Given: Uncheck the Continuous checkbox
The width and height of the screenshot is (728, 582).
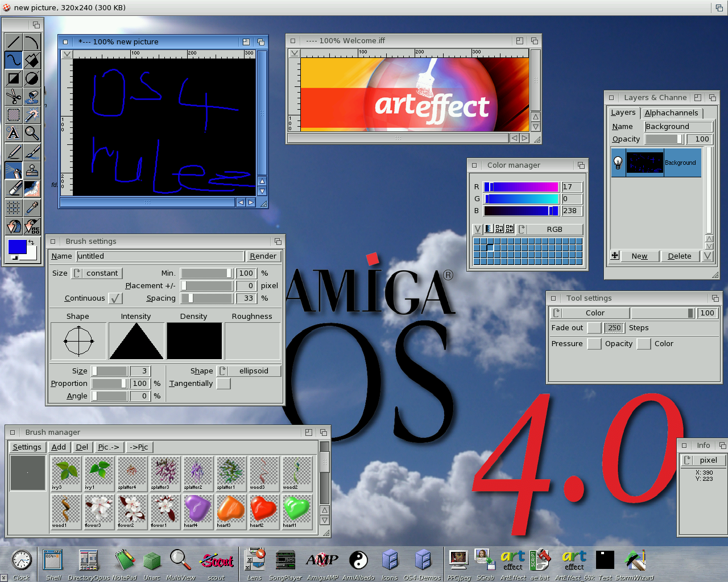Looking at the screenshot, I should (115, 298).
